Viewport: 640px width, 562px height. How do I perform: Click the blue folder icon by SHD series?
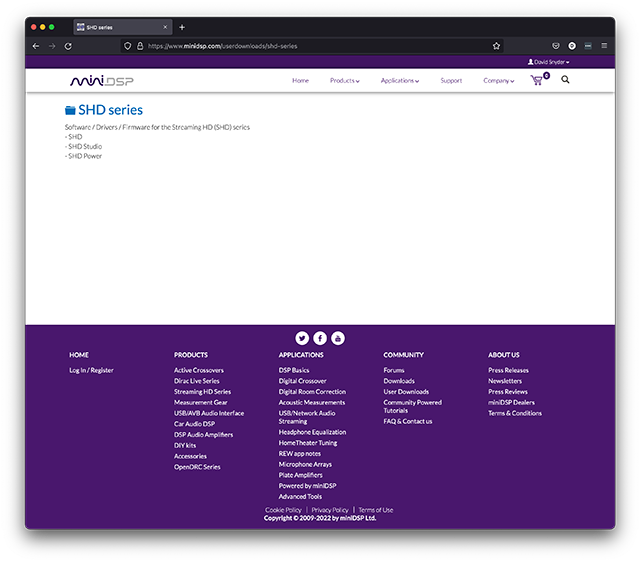(x=70, y=110)
